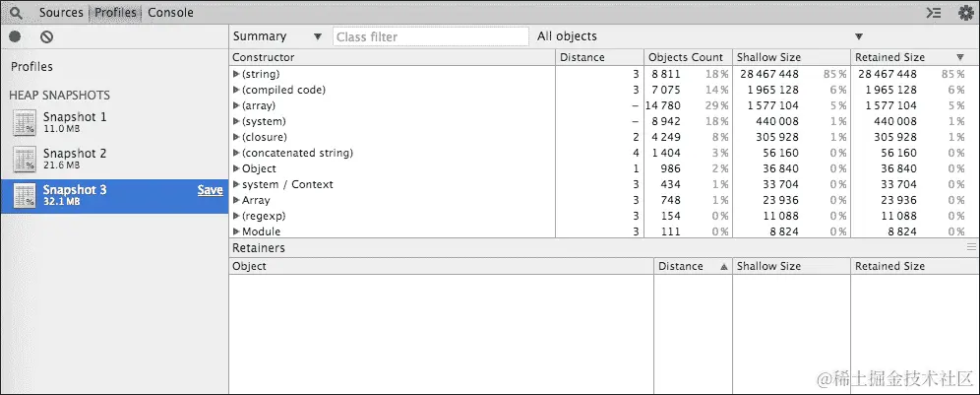Select the Snapshot 3 label in the sidebar
980x395 pixels.
coord(75,190)
